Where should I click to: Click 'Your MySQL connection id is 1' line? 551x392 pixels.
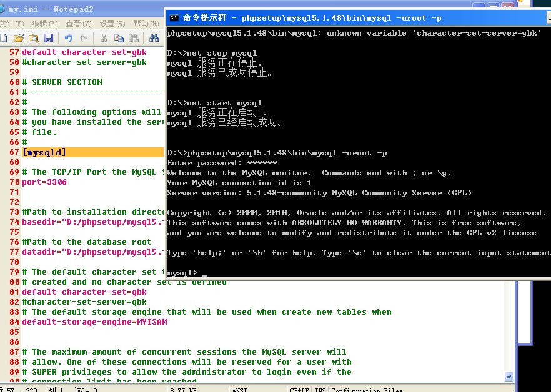[239, 183]
